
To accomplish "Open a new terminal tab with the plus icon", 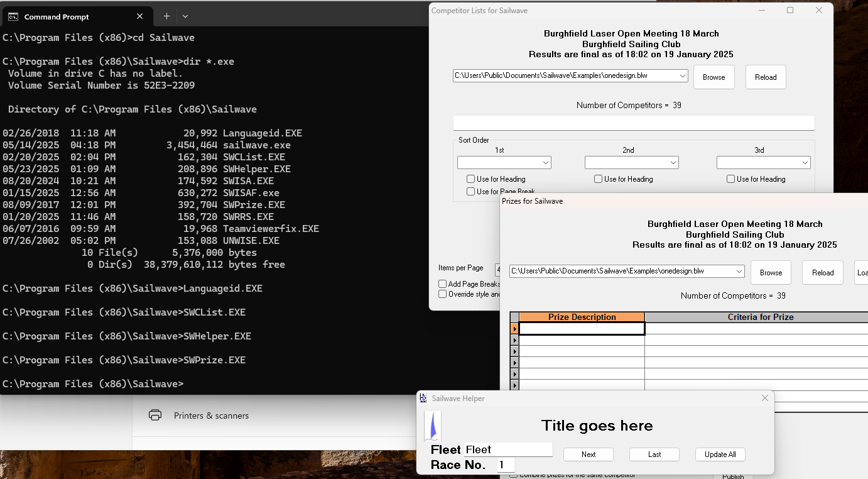I will (166, 16).
